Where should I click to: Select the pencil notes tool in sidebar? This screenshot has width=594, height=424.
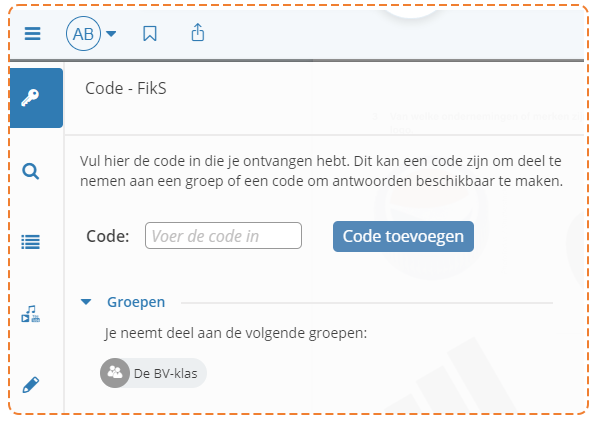31,385
